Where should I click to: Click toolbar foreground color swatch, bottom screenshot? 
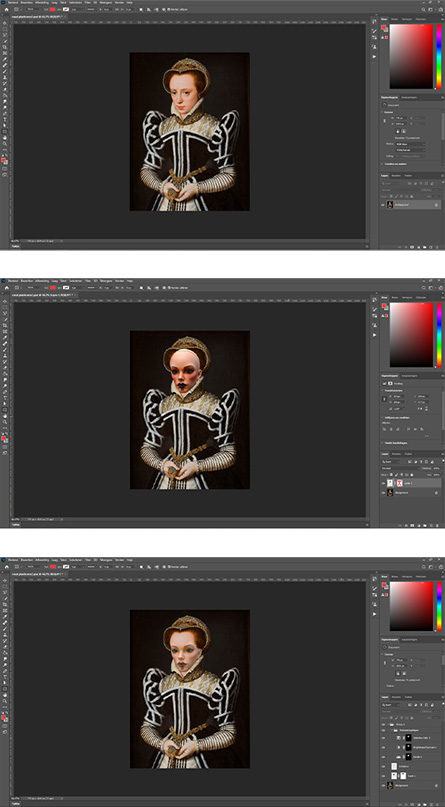[4, 716]
